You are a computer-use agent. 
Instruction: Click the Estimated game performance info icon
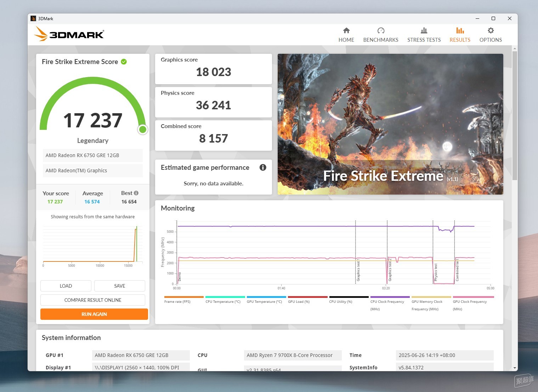[x=263, y=167]
